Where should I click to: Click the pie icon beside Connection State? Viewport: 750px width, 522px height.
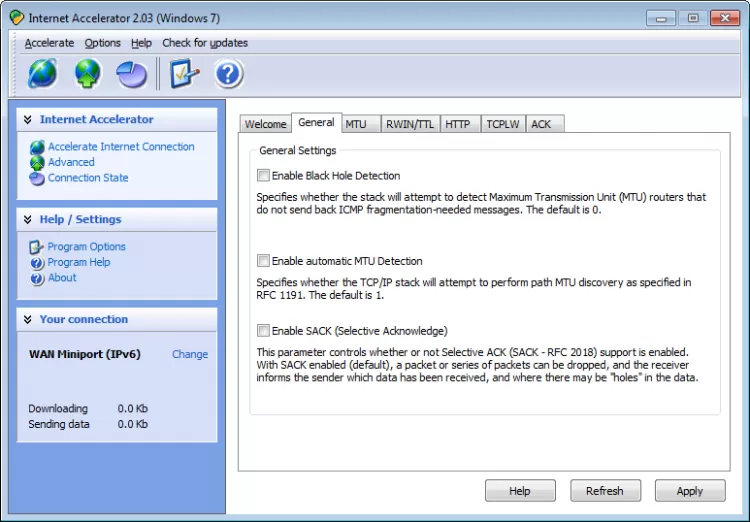point(37,178)
